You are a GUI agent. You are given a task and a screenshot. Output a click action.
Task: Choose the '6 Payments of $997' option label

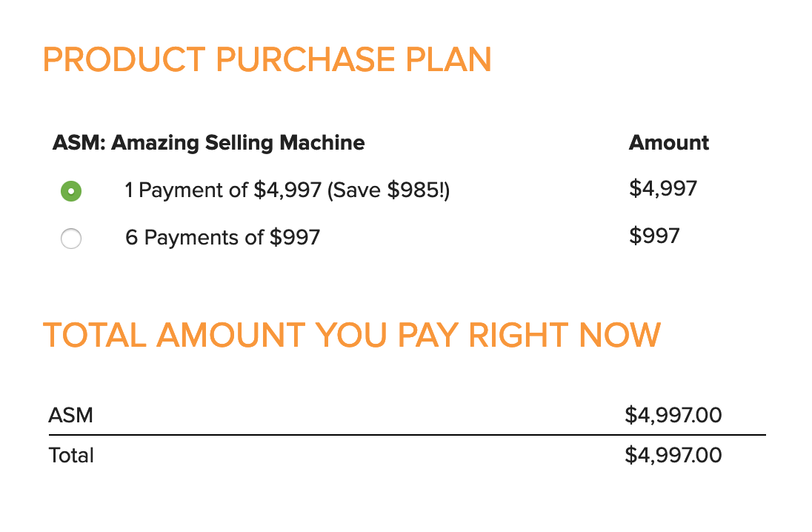tap(223, 238)
